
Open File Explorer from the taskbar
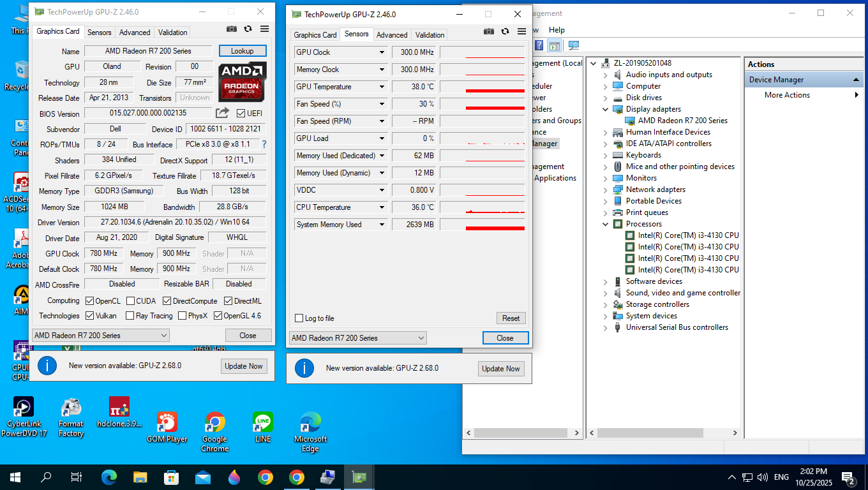[140, 477]
